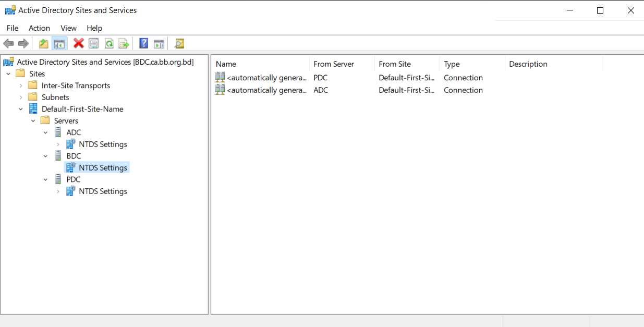
Task: Collapse the Sites node
Action: (x=8, y=74)
